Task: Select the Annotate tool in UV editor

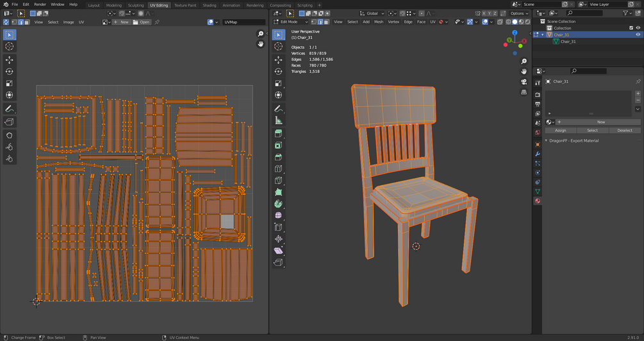Action: [9, 109]
